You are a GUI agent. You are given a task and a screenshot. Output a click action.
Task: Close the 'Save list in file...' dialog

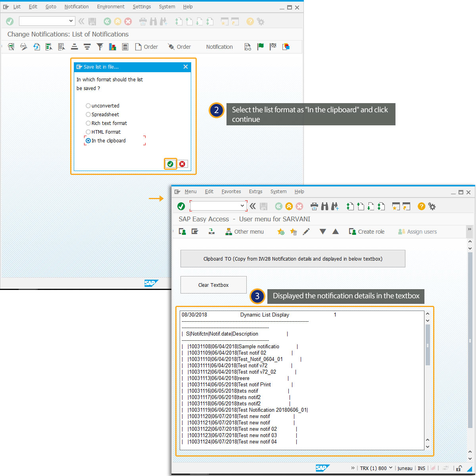coord(186,67)
